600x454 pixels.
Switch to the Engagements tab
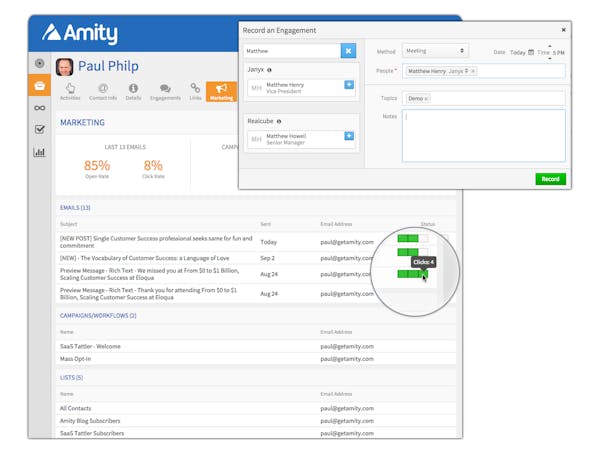(x=165, y=92)
